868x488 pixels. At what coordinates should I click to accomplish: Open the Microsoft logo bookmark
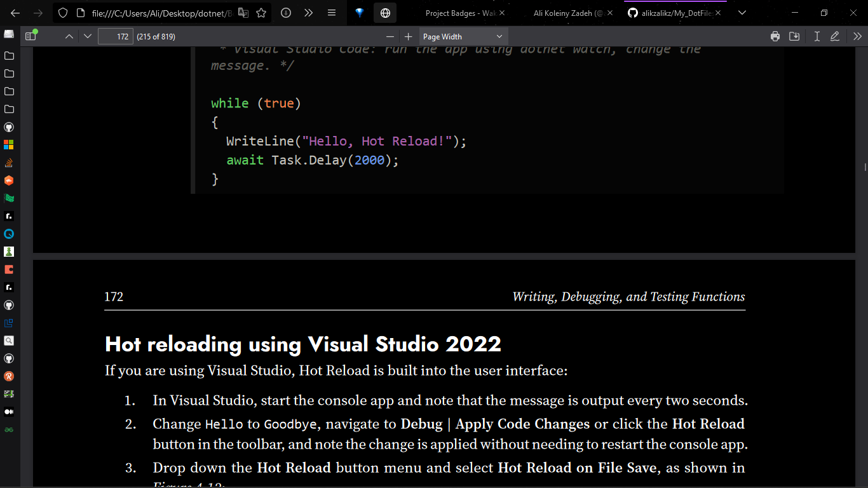pos(9,145)
